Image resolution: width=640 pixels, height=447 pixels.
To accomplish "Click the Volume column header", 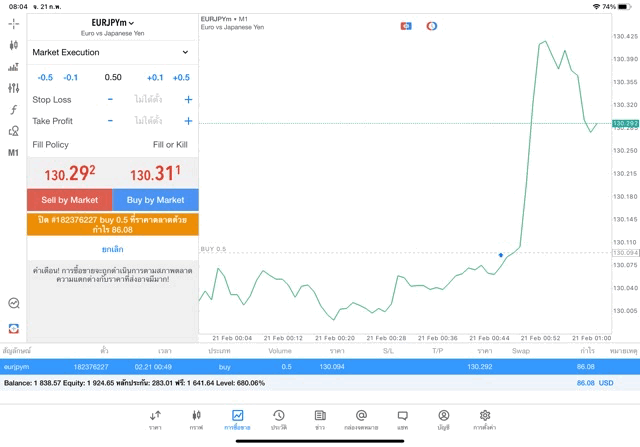I will coord(280,351).
